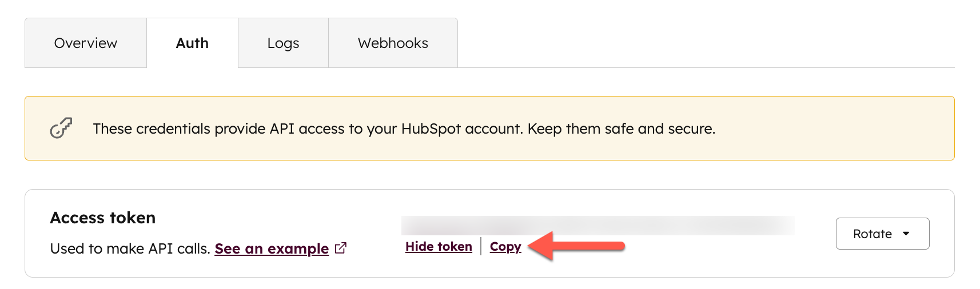Toggle token visibility with Hide token
This screenshot has height=289, width=980.
click(x=439, y=247)
